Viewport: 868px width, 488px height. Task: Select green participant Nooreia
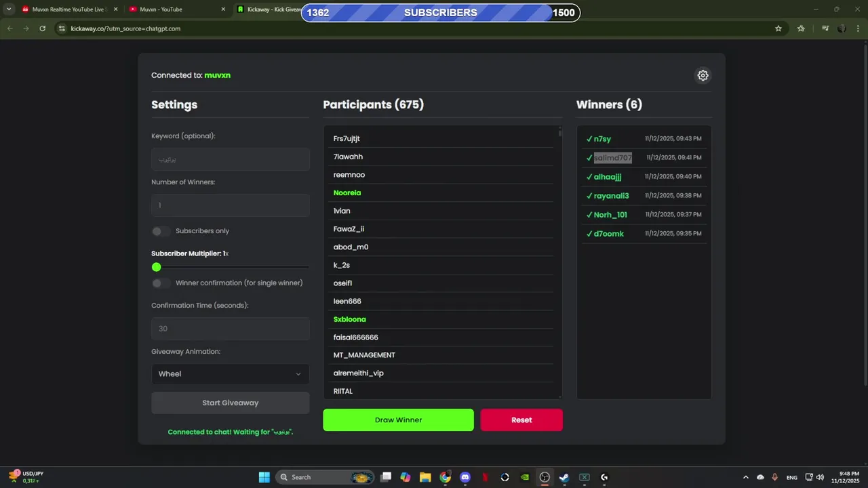(347, 193)
